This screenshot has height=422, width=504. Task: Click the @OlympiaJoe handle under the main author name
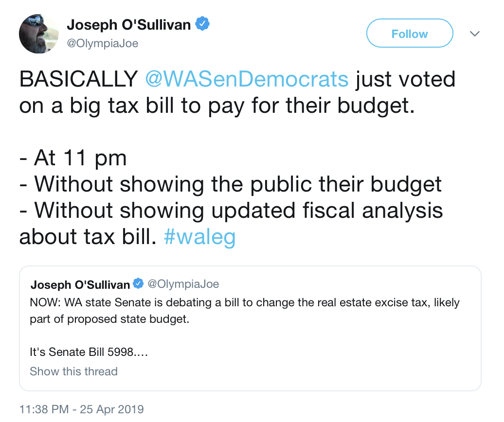pyautogui.click(x=103, y=43)
